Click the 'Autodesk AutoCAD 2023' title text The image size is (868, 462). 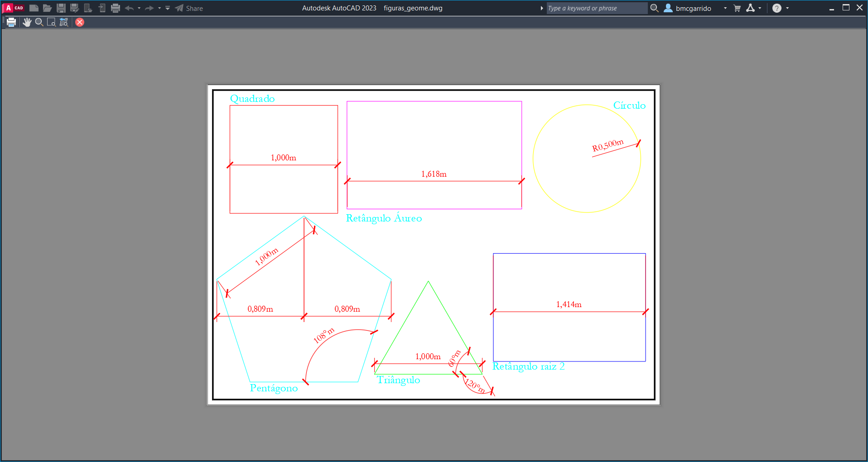pos(339,8)
